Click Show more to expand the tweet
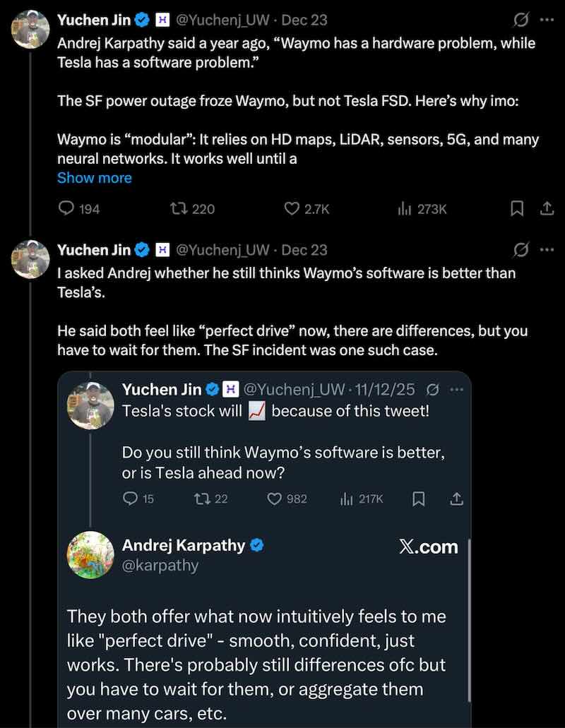Screen dimensions: 565x728 tap(94, 177)
